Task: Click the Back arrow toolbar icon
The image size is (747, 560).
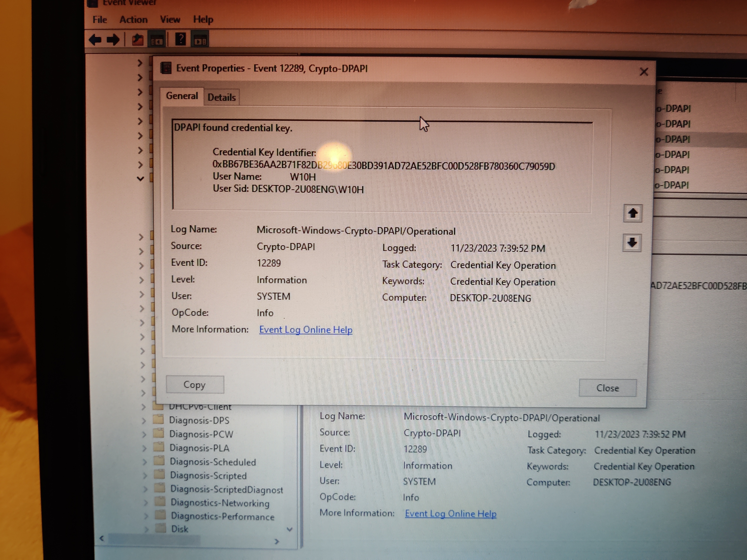Action: point(95,40)
